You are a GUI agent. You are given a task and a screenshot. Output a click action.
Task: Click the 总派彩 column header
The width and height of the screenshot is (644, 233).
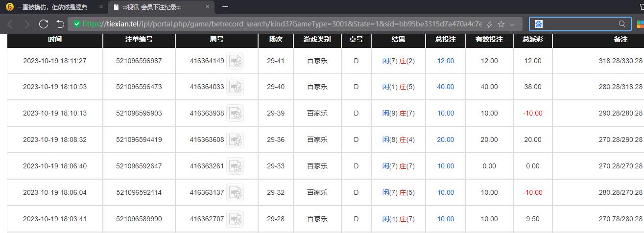point(532,39)
